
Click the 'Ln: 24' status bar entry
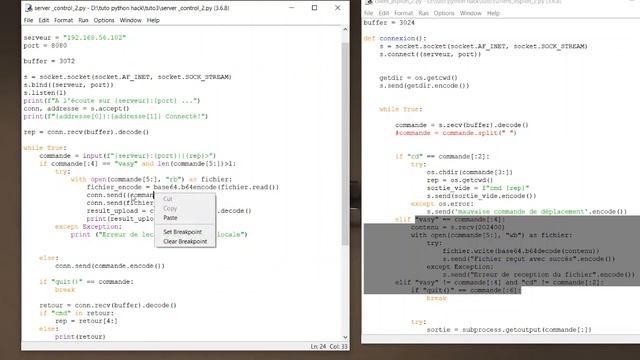coord(318,347)
